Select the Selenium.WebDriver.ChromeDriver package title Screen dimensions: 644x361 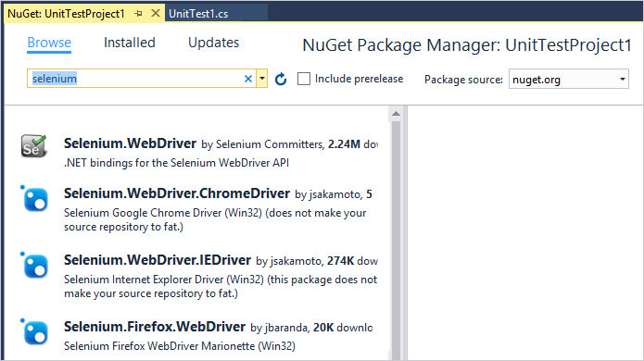pyautogui.click(x=177, y=193)
